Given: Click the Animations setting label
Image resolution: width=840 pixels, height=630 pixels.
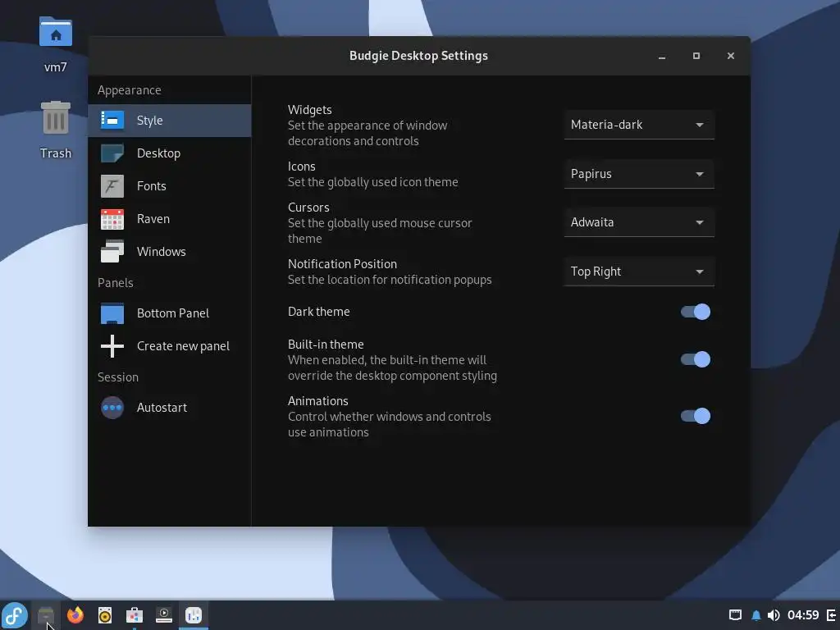Looking at the screenshot, I should pyautogui.click(x=318, y=401).
